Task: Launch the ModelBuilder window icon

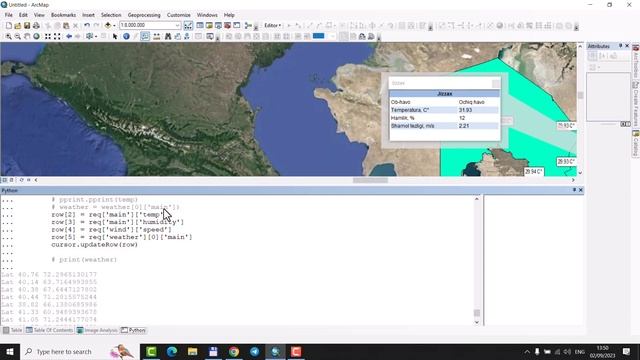Action: [248, 26]
